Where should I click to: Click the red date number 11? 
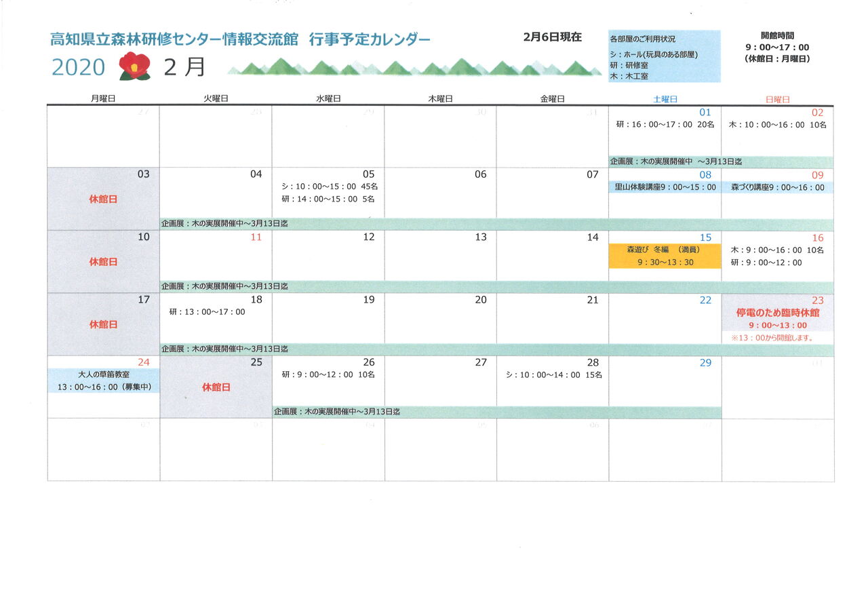[x=256, y=237]
